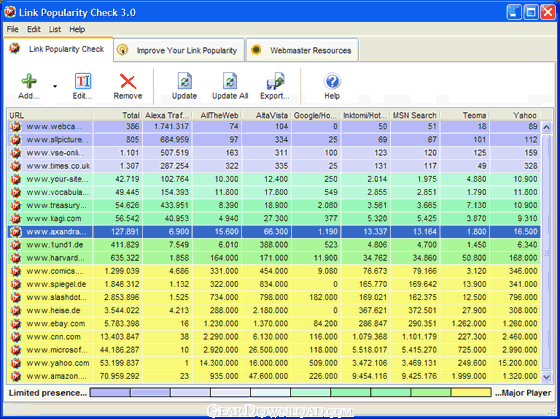Click the Update toolbar icon
Image resolution: width=560 pixels, height=419 pixels.
[185, 81]
